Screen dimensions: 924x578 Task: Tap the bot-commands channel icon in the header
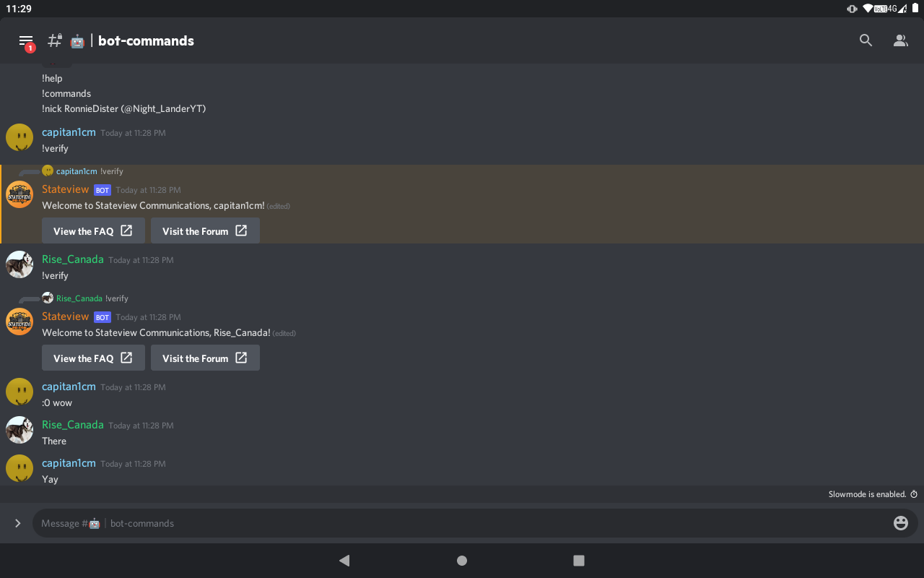77,40
